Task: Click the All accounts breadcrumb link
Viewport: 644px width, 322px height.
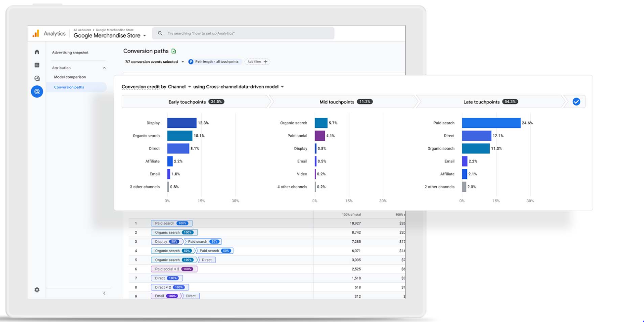Action: pos(82,30)
